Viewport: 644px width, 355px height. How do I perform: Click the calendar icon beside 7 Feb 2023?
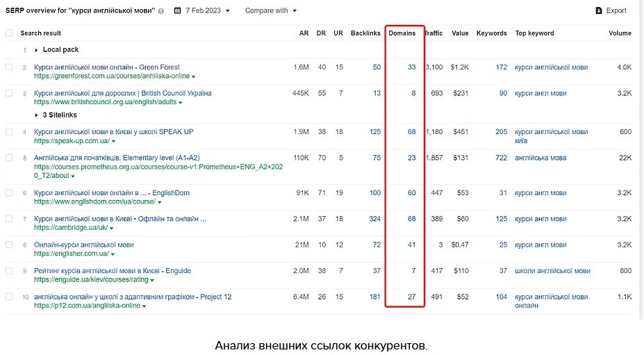pos(178,11)
